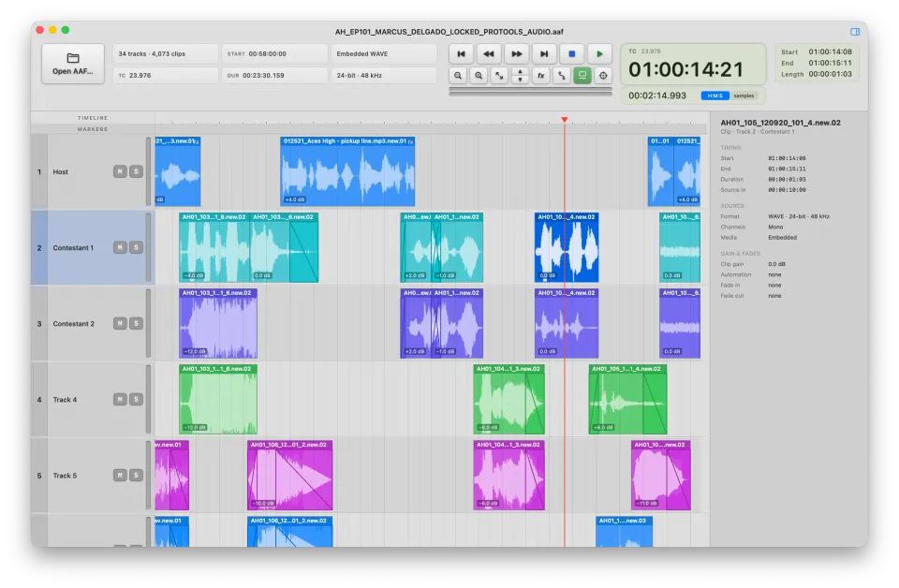Click the START 00:58:00:00 field

coord(274,54)
